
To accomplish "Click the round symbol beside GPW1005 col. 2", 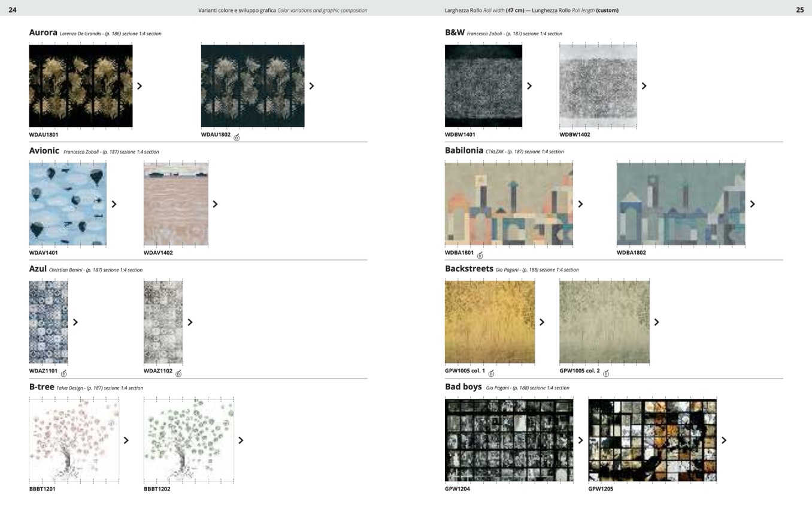I will point(606,373).
